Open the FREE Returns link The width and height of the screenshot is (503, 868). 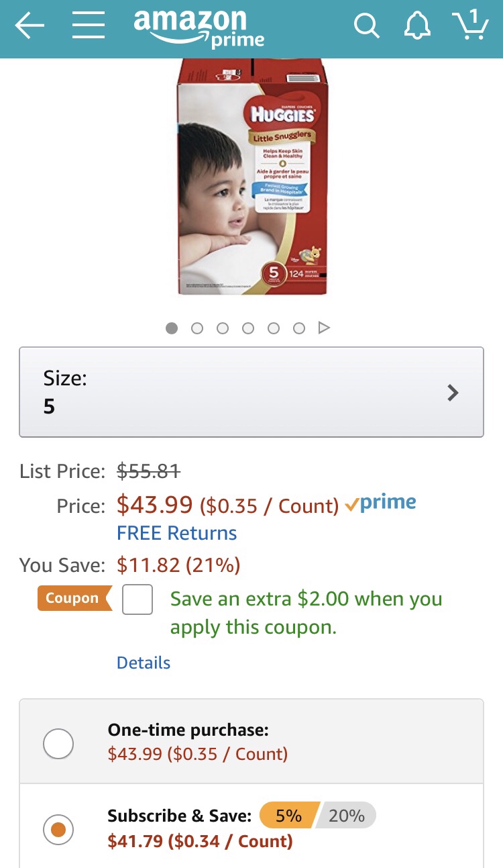[177, 533]
